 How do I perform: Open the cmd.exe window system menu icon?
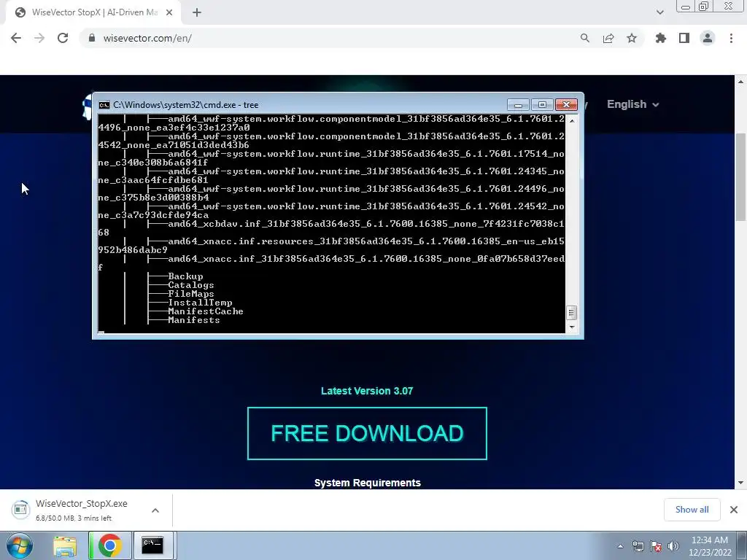click(104, 105)
